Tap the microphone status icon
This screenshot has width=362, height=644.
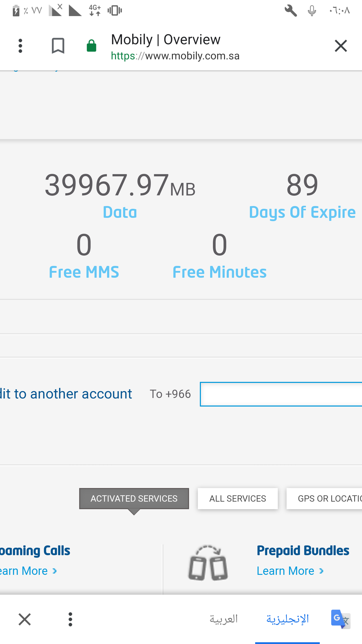point(312,11)
